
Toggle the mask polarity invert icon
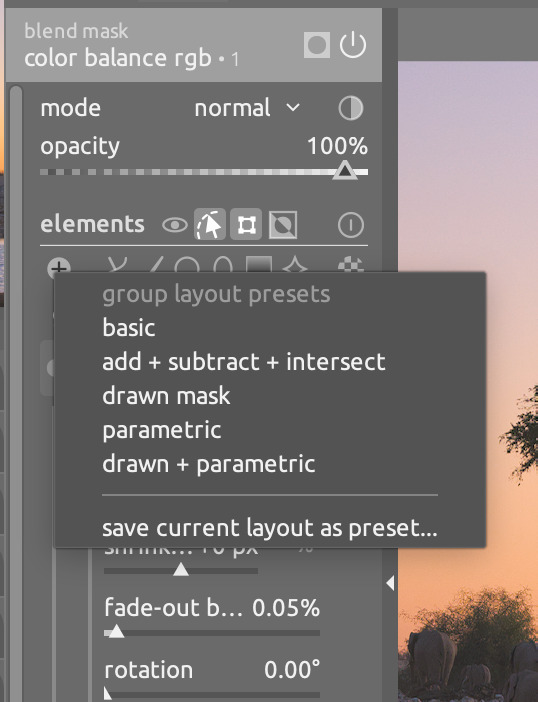[283, 225]
